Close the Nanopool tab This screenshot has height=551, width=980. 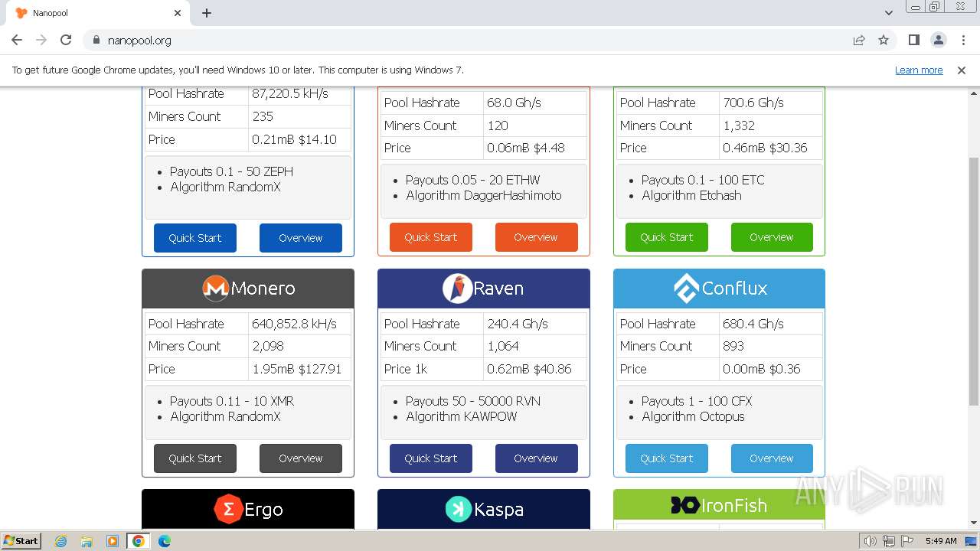178,13
